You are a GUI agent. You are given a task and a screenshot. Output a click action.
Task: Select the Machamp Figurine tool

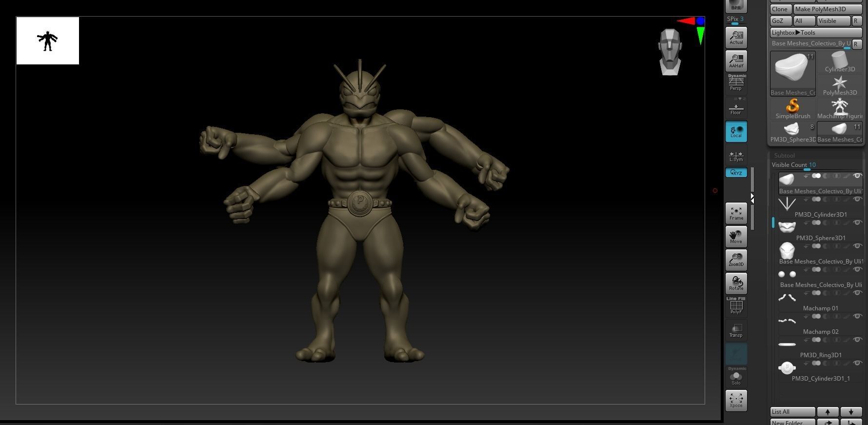coord(840,109)
